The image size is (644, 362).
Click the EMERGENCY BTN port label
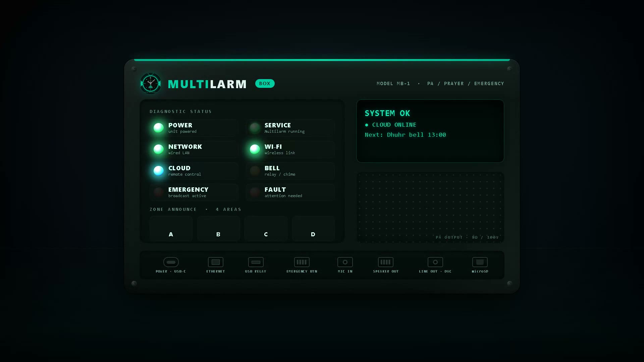(302, 271)
